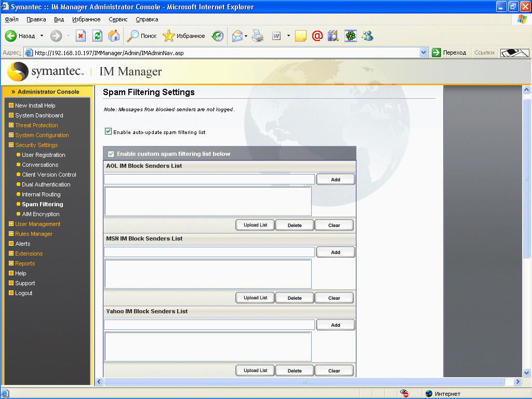Open the Вид menu
Viewport: 532px width, 399px height.
click(59, 19)
